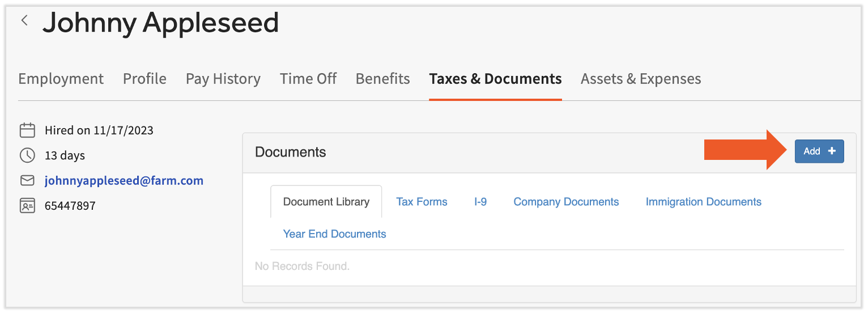
Task: Click the clock icon beside 13 days
Action: (x=27, y=155)
